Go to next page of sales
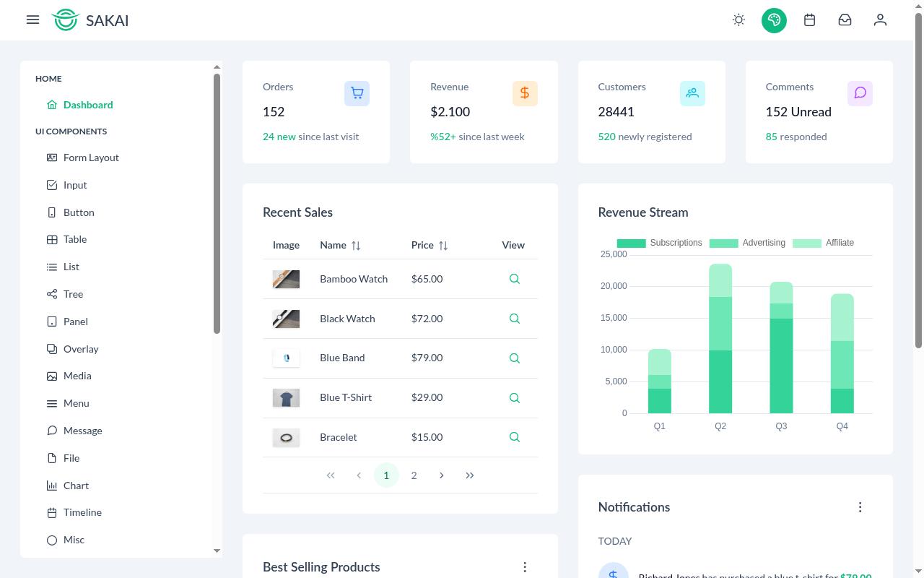 tap(442, 475)
